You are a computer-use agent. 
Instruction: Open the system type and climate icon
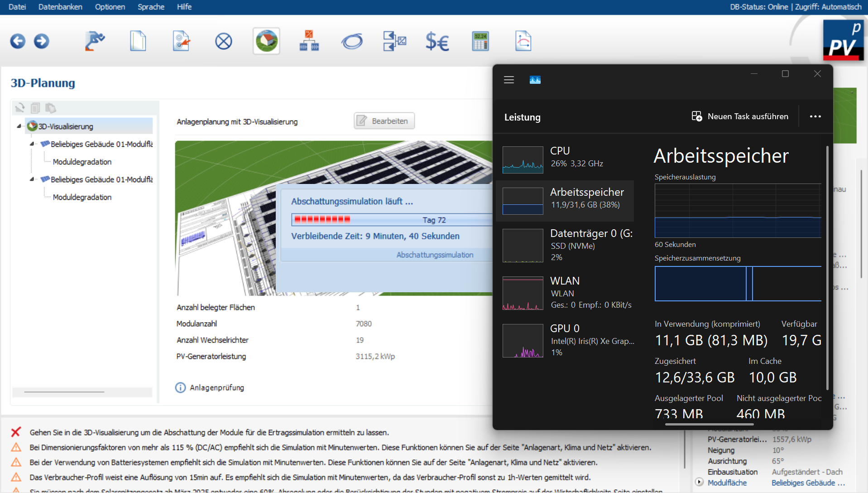click(181, 41)
